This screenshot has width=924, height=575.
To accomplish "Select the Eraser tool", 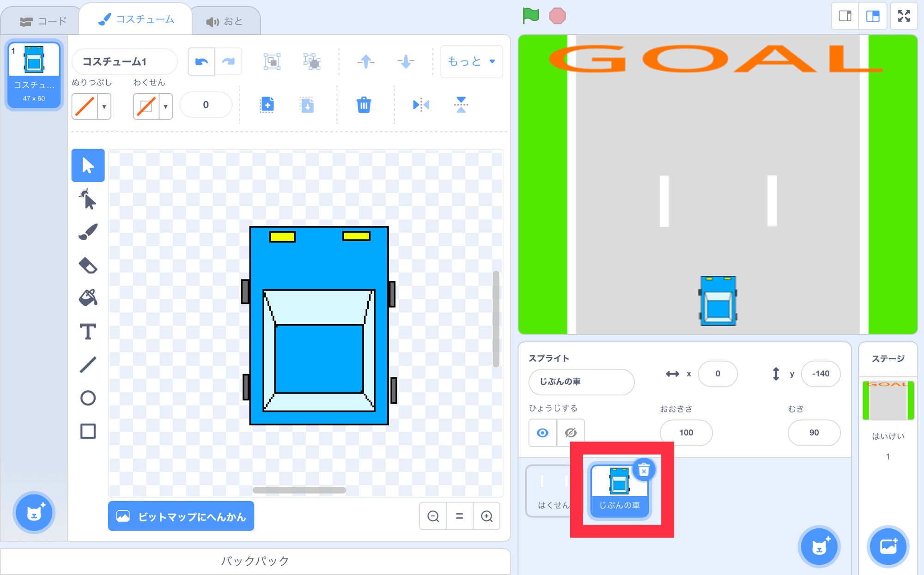I will (88, 266).
